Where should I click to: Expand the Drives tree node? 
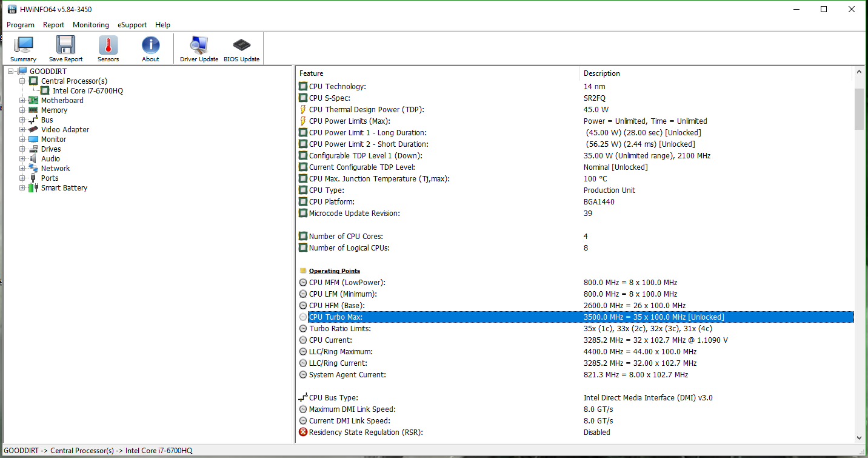coord(22,149)
